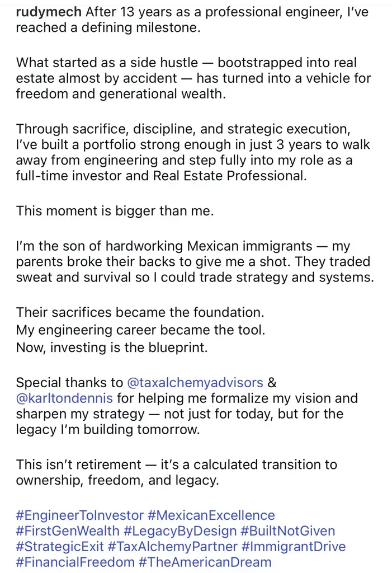392x573 pixels.
Task: Open the #MexicanExcellence hashtag
Action: [211, 515]
